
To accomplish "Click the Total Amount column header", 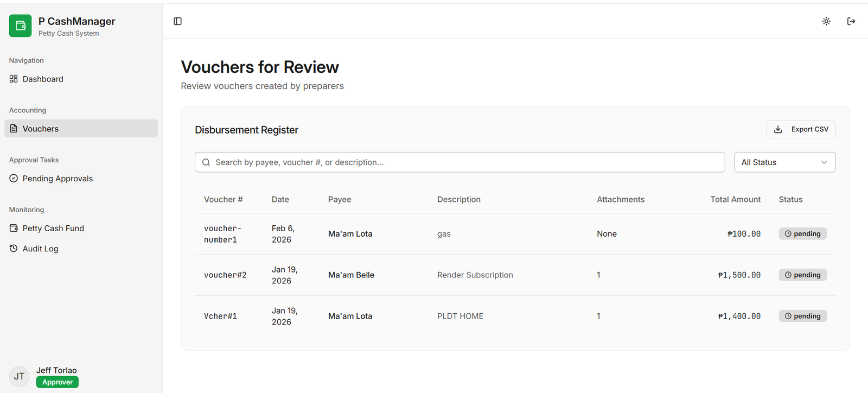I will click(735, 200).
